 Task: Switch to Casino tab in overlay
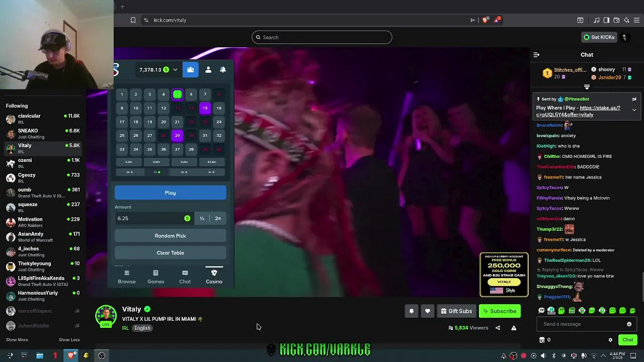(214, 277)
